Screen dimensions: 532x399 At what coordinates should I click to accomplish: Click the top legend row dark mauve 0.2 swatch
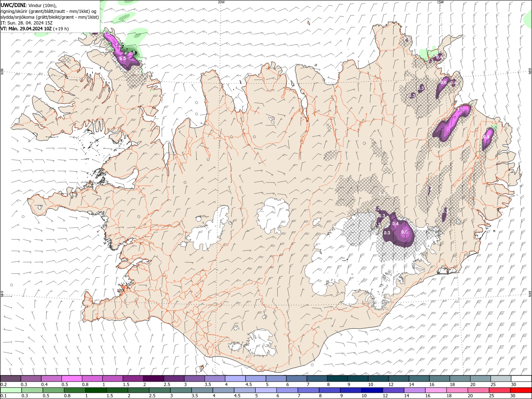point(10,379)
